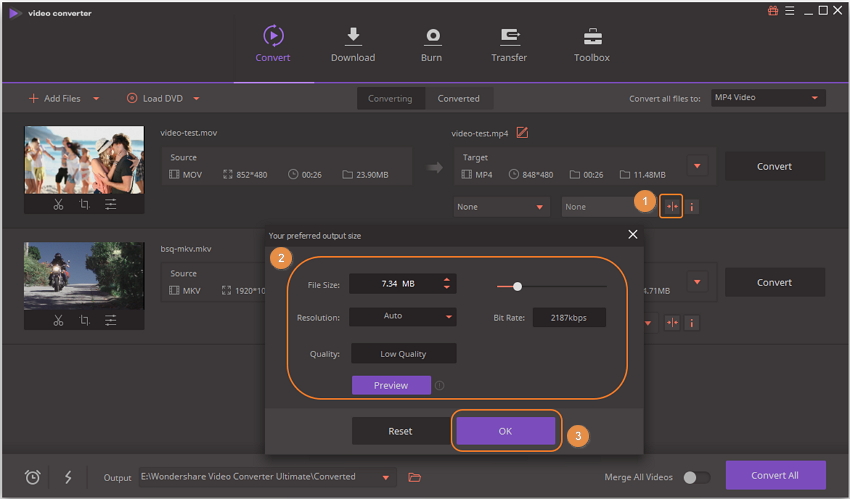Click Convert All
This screenshot has height=499, width=850.
[x=775, y=475]
